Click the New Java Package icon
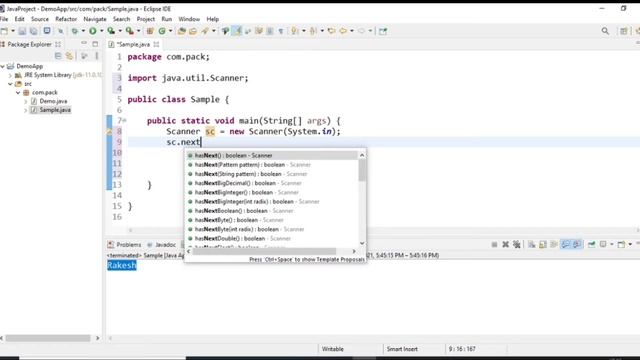Image resolution: width=640 pixels, height=360 pixels. click(x=150, y=31)
